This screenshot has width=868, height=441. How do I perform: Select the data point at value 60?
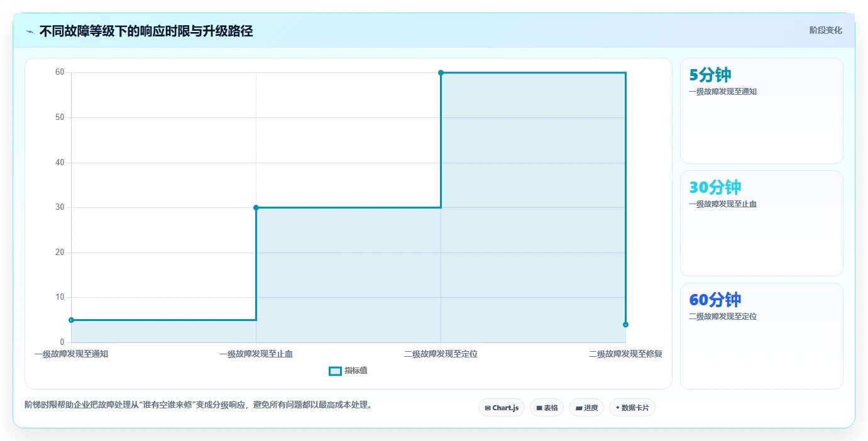[x=441, y=72]
